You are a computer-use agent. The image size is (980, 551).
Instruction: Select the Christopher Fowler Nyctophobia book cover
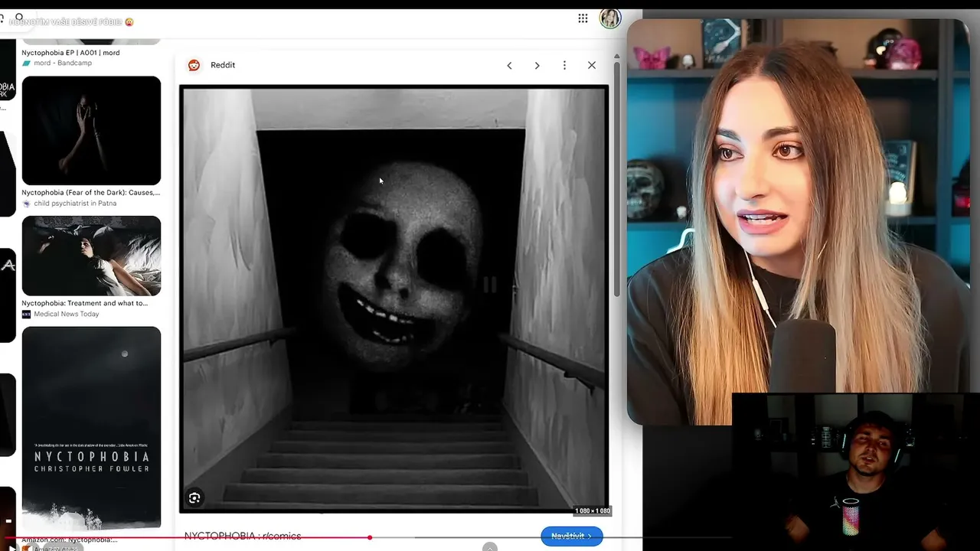point(91,428)
